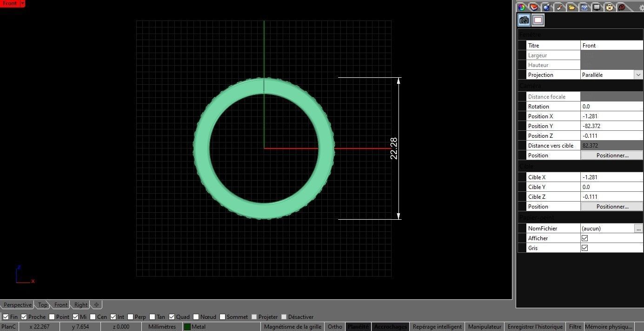Screen dimensions: 644x331
Task: Click Positionner button for camera Position
Action: pos(612,155)
